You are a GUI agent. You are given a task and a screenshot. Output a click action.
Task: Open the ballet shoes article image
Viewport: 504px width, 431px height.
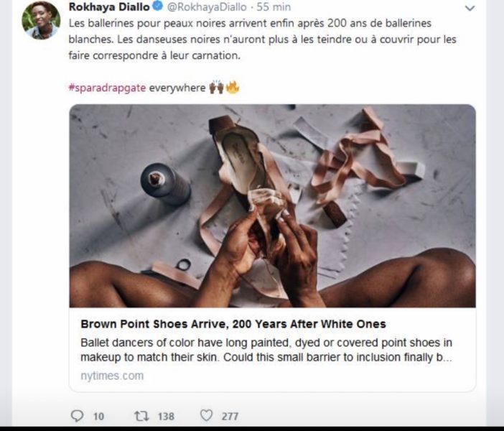point(272,205)
